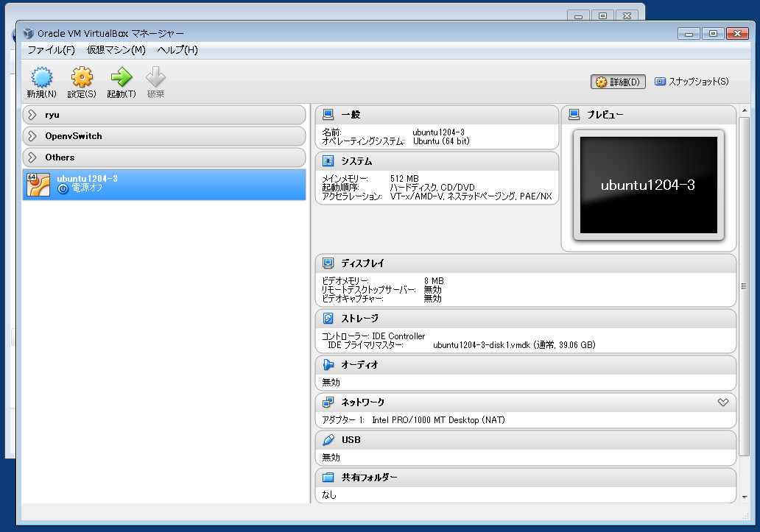This screenshot has width=760, height=532.
Task: Click the General (一般) section icon
Action: click(328, 115)
